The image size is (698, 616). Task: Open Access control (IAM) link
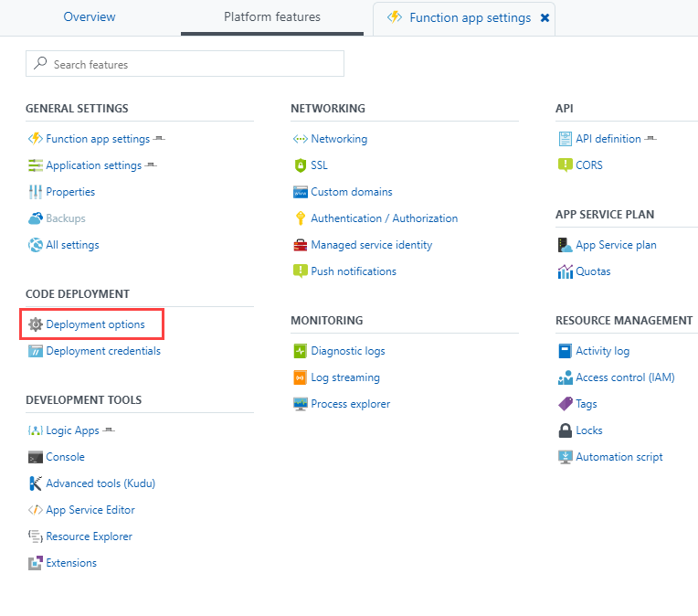(x=625, y=377)
